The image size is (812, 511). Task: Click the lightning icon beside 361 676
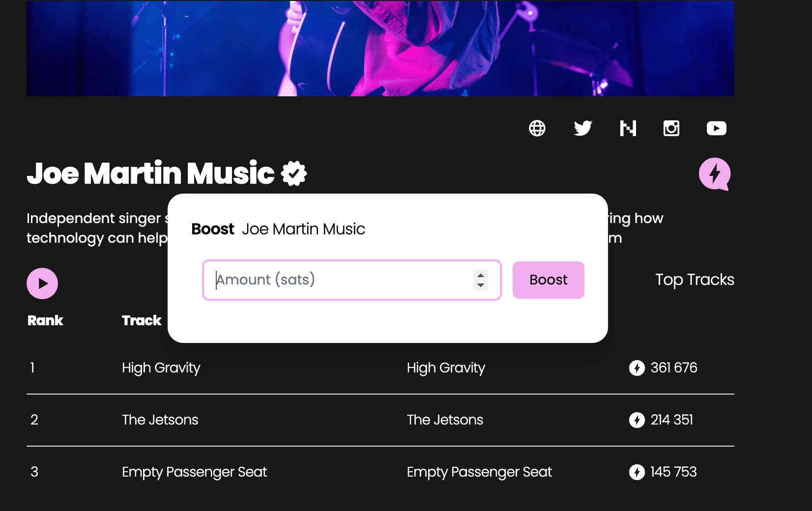coord(637,368)
